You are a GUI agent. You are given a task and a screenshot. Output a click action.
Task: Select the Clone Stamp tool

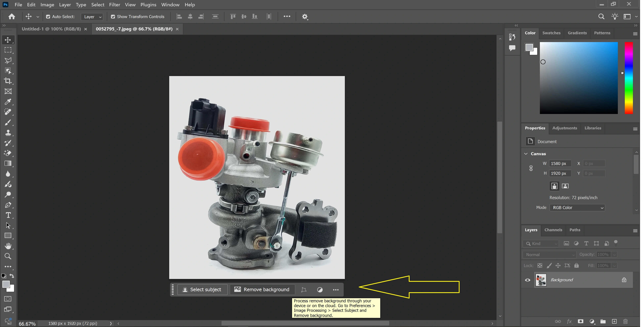point(8,133)
